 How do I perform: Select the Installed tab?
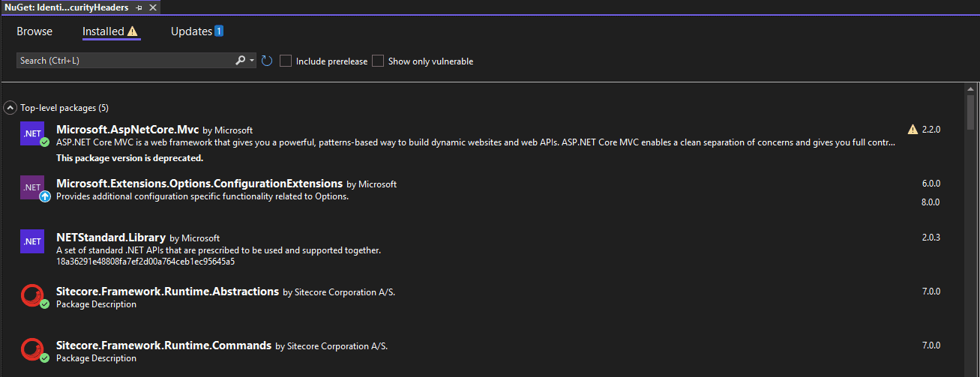click(111, 31)
